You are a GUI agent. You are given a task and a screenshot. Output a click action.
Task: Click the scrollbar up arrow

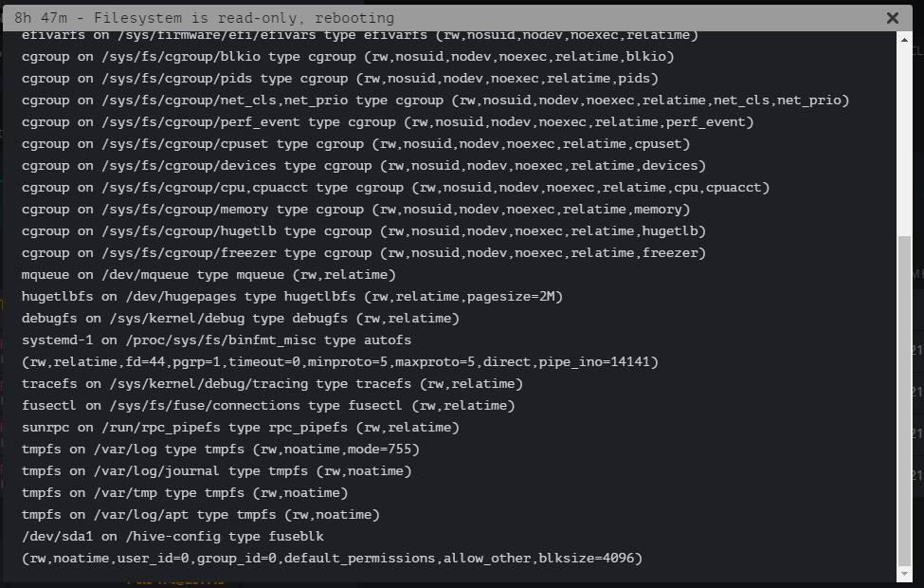point(903,38)
